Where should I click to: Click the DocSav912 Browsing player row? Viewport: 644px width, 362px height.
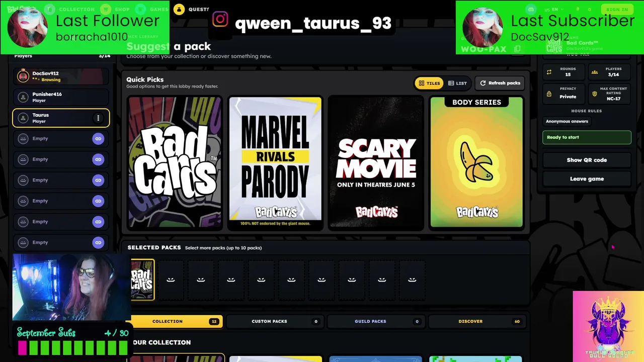(61, 76)
